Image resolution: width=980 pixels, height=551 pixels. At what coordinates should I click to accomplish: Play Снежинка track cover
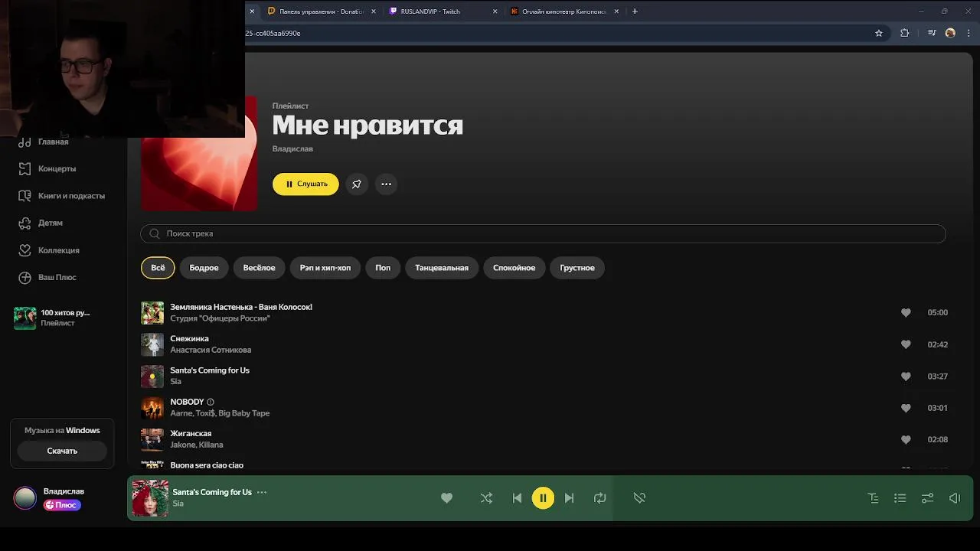[152, 344]
